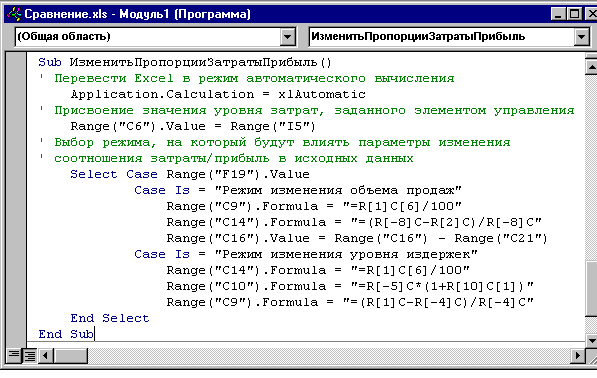This screenshot has height=378, width=597.
Task: Click the line Range("C16").Value = Range("C16") - Range("C21")
Action: point(357,238)
